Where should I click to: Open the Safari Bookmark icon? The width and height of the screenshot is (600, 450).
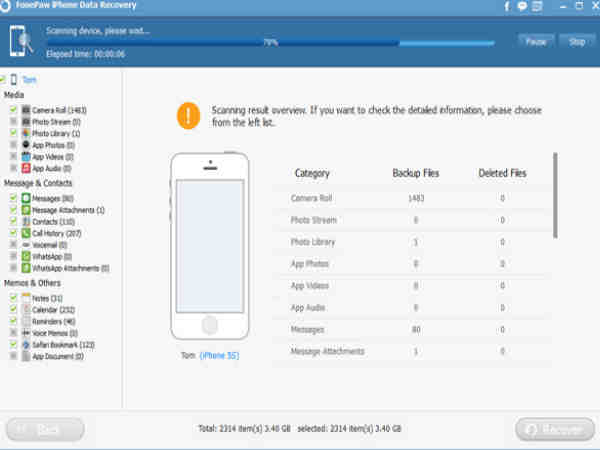click(x=26, y=345)
